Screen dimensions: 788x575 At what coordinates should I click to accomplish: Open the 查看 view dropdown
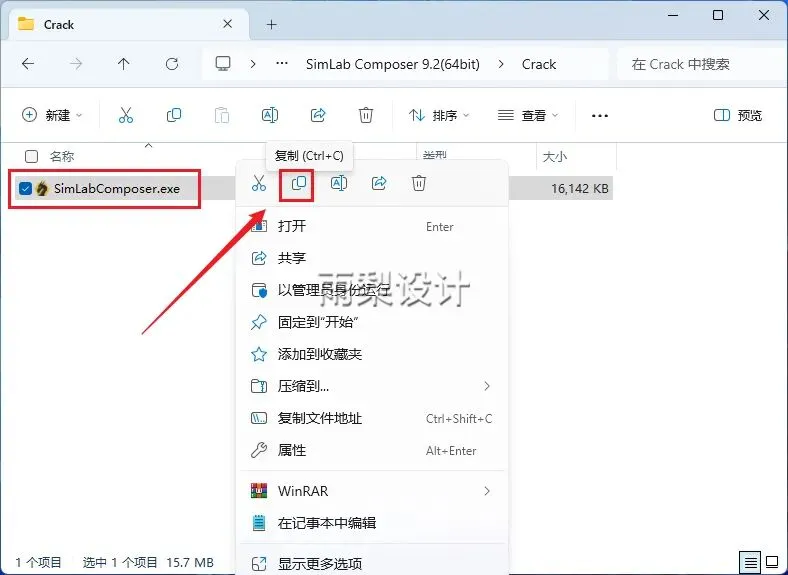tap(528, 115)
